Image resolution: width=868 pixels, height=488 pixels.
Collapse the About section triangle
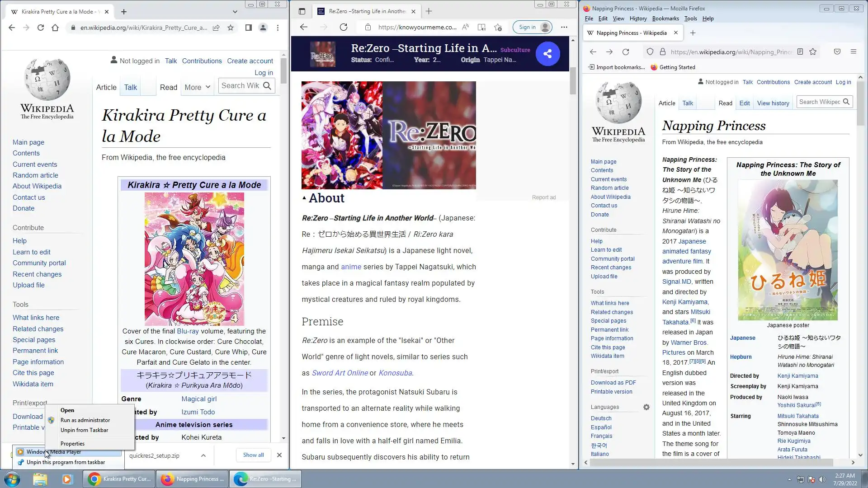pyautogui.click(x=304, y=198)
